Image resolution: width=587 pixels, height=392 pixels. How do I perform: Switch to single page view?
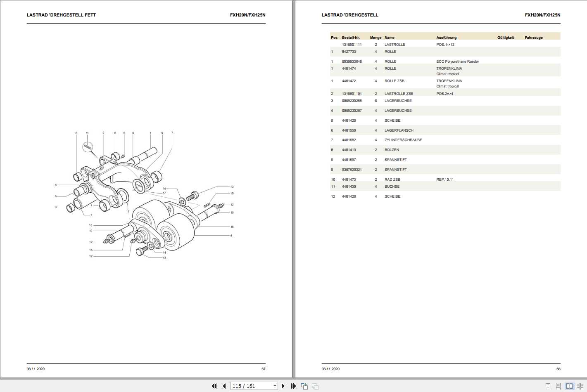(x=548, y=386)
